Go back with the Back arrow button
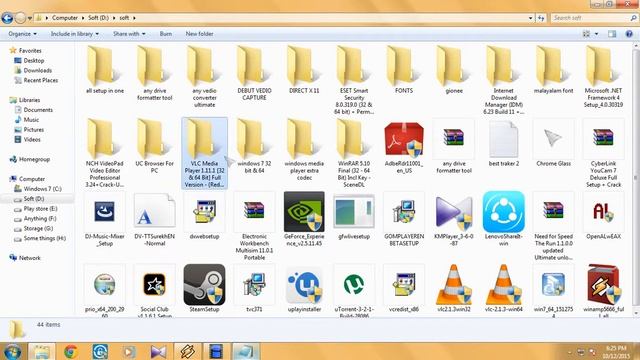Image resolution: width=640 pixels, height=360 pixels. point(7,18)
